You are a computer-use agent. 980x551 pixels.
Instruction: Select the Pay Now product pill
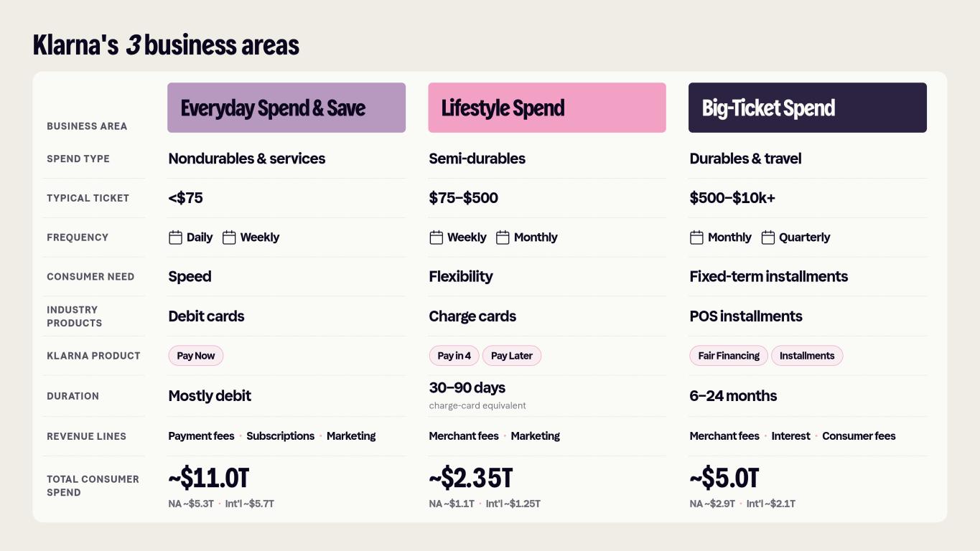pyautogui.click(x=196, y=356)
